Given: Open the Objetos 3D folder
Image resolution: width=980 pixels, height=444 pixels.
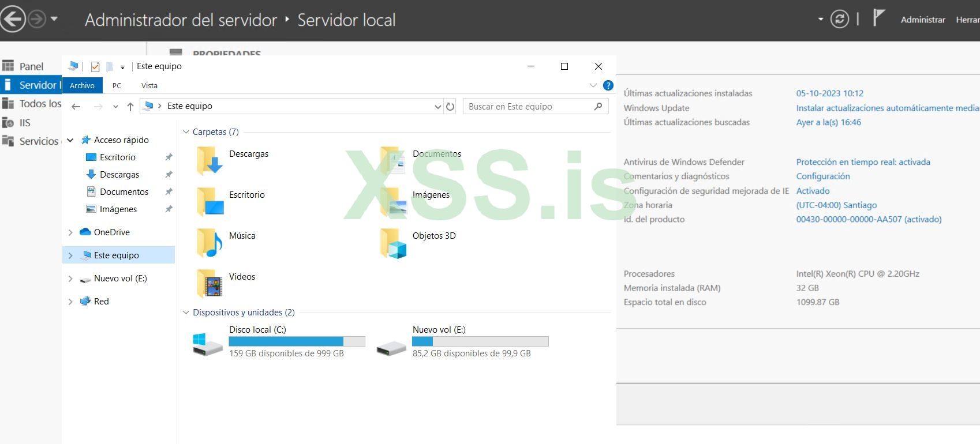Looking at the screenshot, I should [394, 242].
